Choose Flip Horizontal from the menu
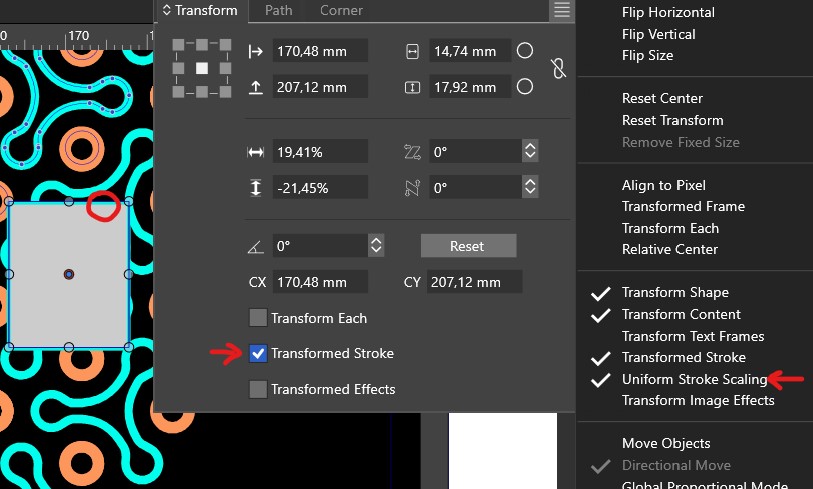Screen dimensions: 813x489 pyautogui.click(x=668, y=12)
